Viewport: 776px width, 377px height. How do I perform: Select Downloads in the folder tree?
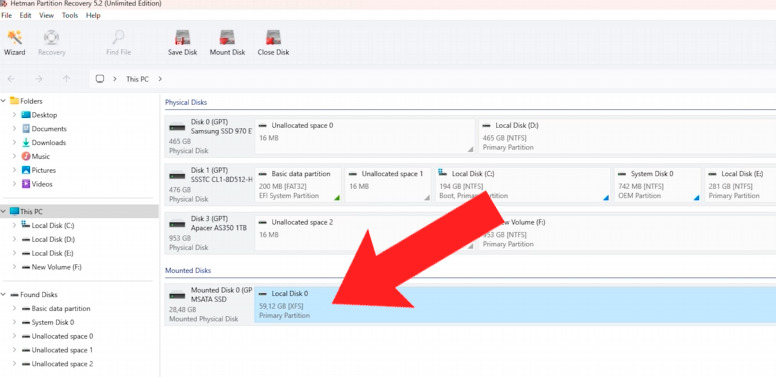tap(48, 142)
